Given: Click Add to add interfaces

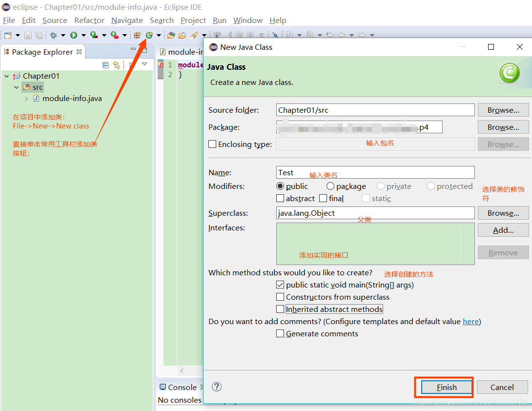Looking at the screenshot, I should point(503,230).
